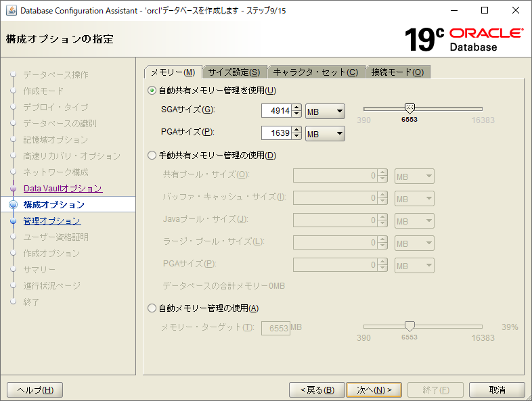The image size is (532, 401).
Task: Select 自動メモリー管理の使用 radio button
Action: pos(152,308)
